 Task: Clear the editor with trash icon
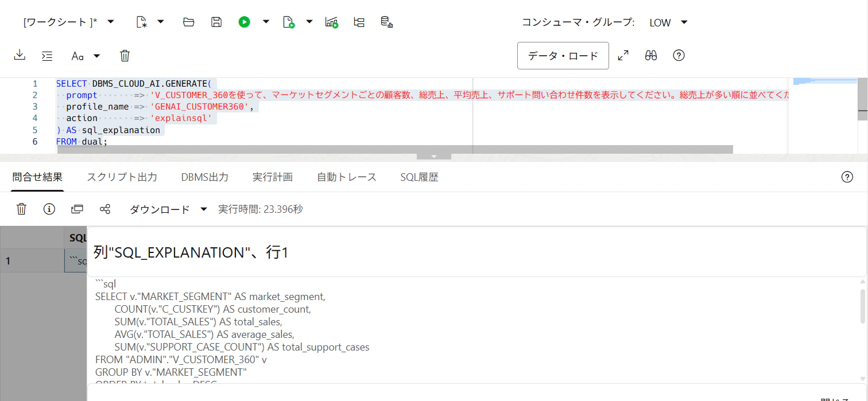(125, 56)
